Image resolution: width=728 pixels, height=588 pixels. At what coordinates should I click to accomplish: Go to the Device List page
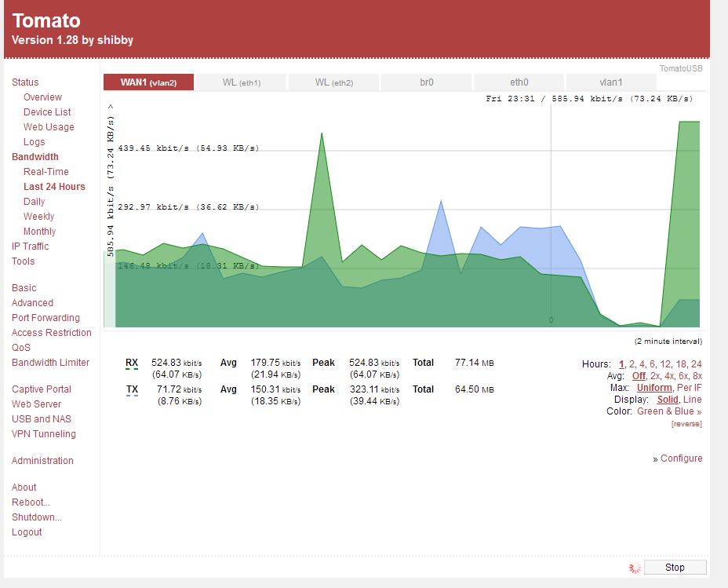(47, 112)
